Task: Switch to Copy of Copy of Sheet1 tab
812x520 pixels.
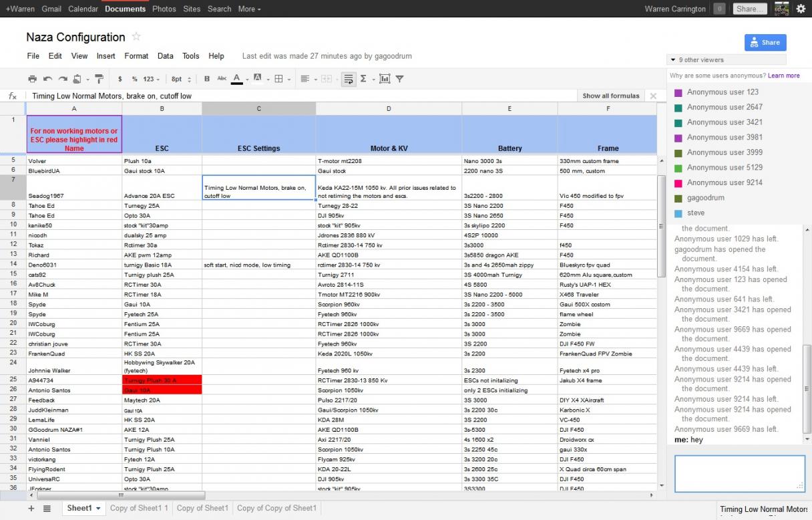Action: [x=276, y=509]
